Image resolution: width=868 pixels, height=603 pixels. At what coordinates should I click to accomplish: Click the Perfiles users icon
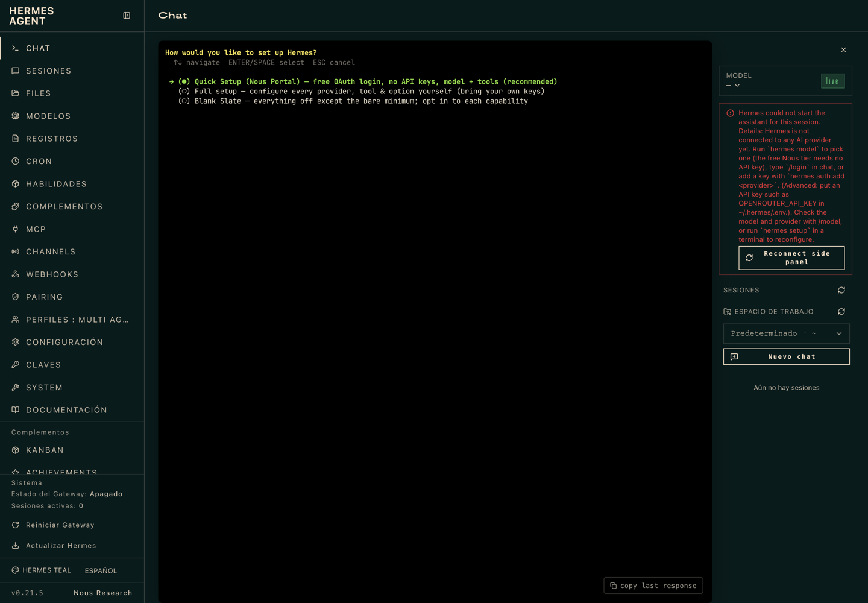click(x=16, y=320)
